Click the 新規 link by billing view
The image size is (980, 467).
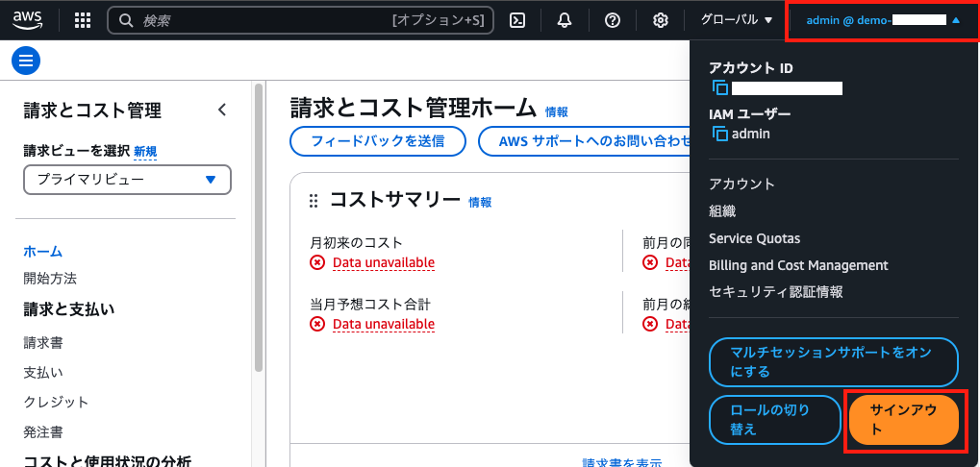coord(145,151)
